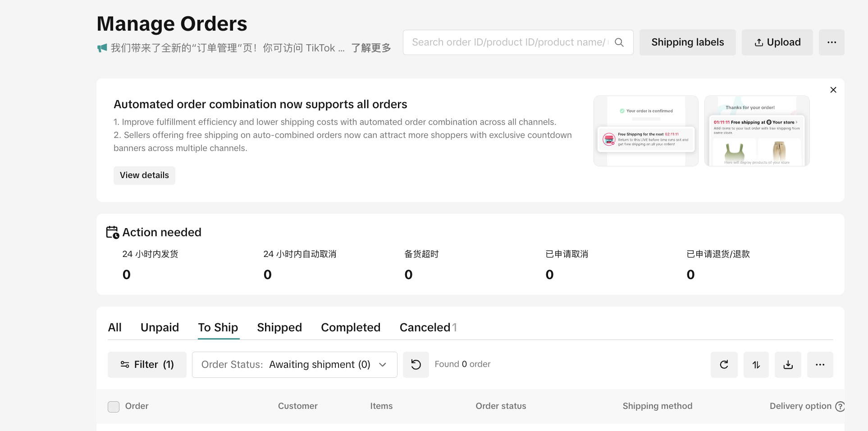
Task: Click the Shipping labels button
Action: tap(687, 42)
